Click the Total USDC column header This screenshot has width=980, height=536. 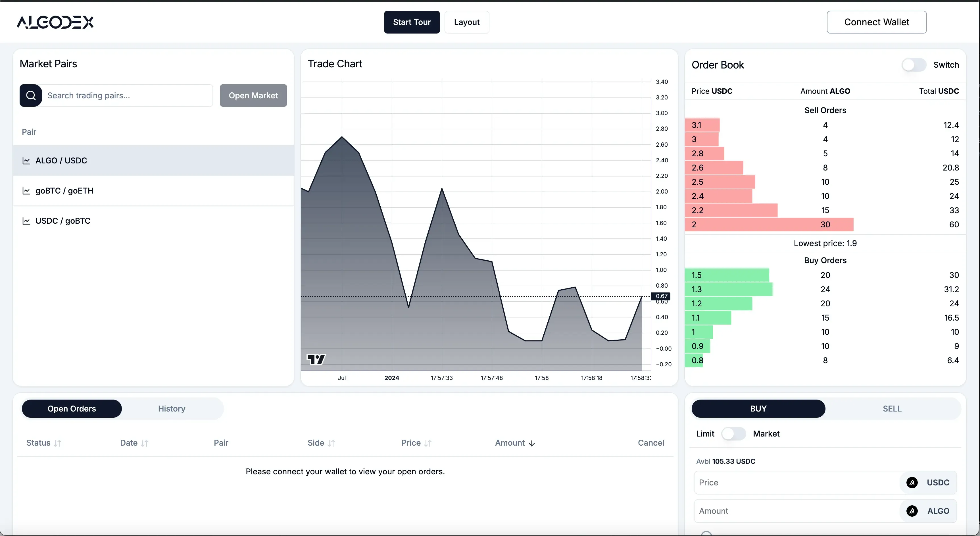[x=939, y=91]
